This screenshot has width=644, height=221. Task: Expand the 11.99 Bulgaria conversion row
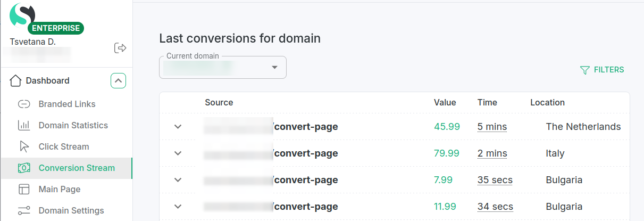click(x=178, y=207)
